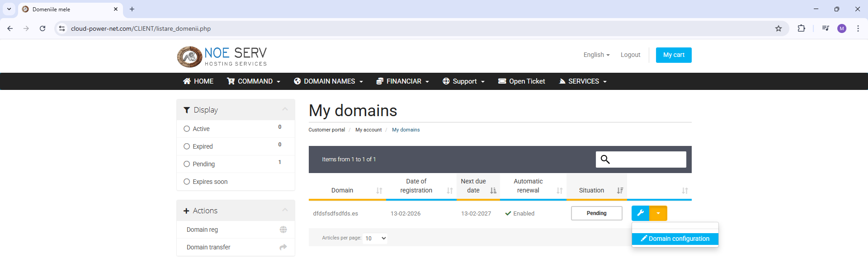Bookmark this page with star icon
This screenshot has height=272, width=868.
(778, 28)
